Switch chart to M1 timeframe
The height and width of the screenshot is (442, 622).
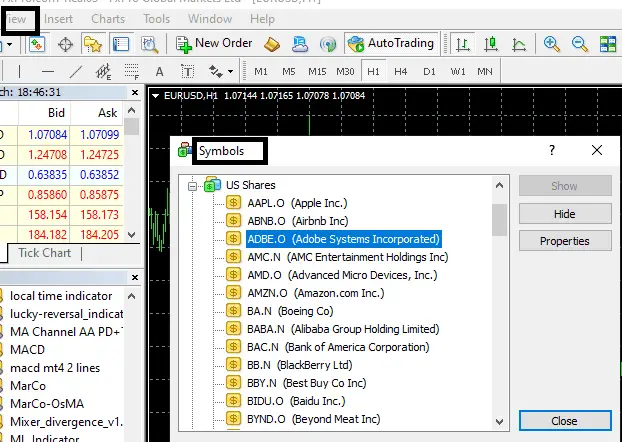point(261,72)
